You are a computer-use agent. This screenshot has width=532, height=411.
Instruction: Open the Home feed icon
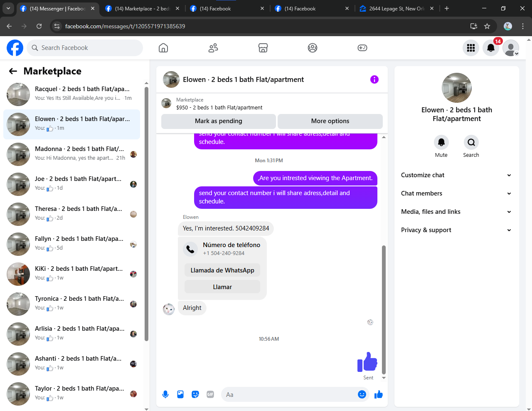tap(163, 48)
